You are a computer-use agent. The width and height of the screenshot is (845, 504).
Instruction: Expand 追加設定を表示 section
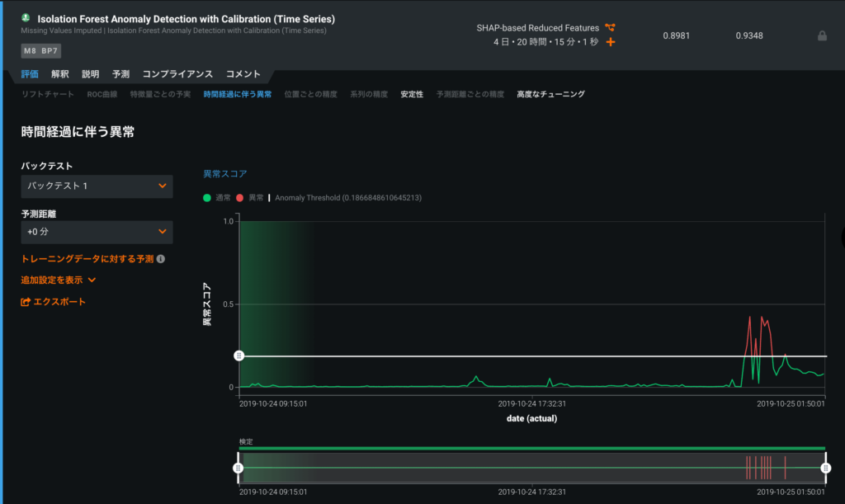[59, 280]
